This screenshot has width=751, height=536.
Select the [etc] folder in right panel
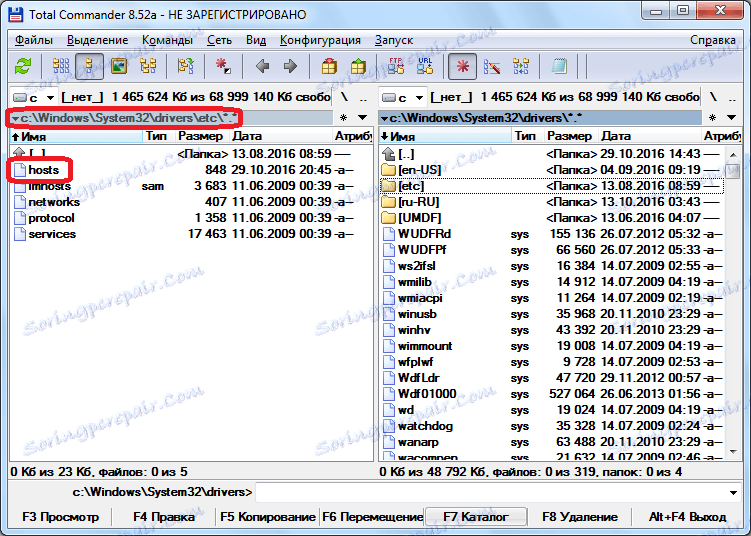[x=552, y=186]
